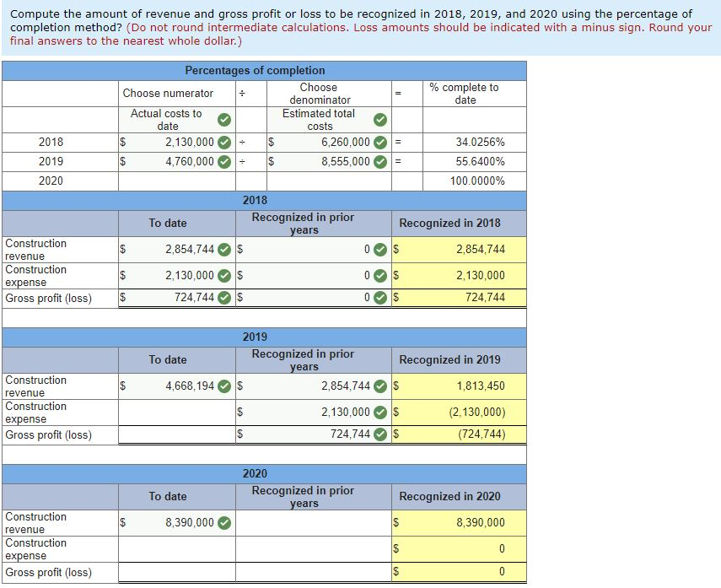This screenshot has height=588, width=721.
Task: Edit 2019 prior years revenue 2,854,744
Action: pos(314,386)
